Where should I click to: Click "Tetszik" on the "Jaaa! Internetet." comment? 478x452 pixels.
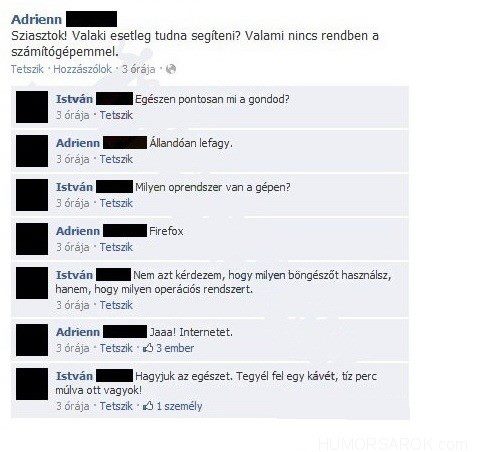116,348
